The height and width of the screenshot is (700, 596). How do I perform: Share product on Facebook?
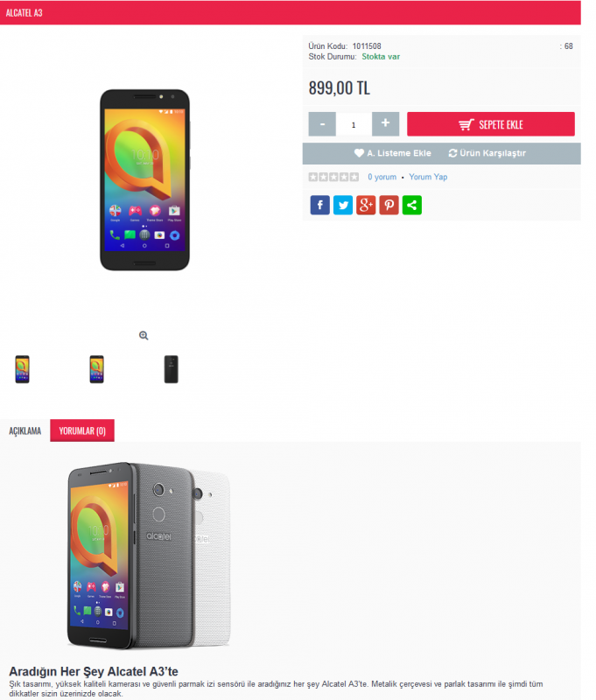point(319,205)
